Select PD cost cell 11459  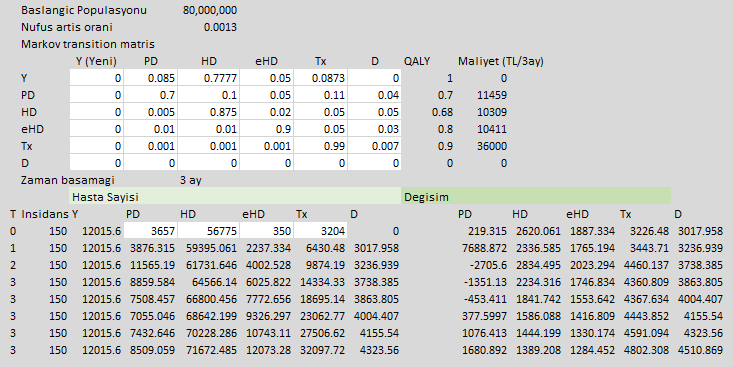492,95
